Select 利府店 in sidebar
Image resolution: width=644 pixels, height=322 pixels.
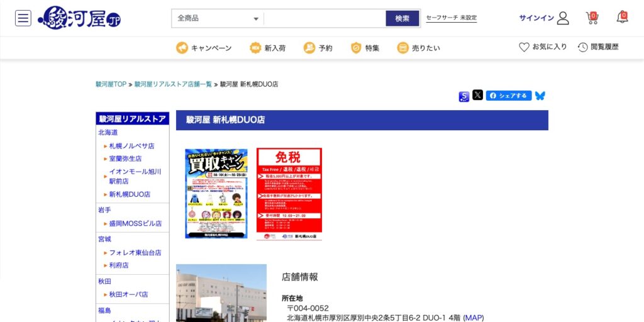[119, 265]
